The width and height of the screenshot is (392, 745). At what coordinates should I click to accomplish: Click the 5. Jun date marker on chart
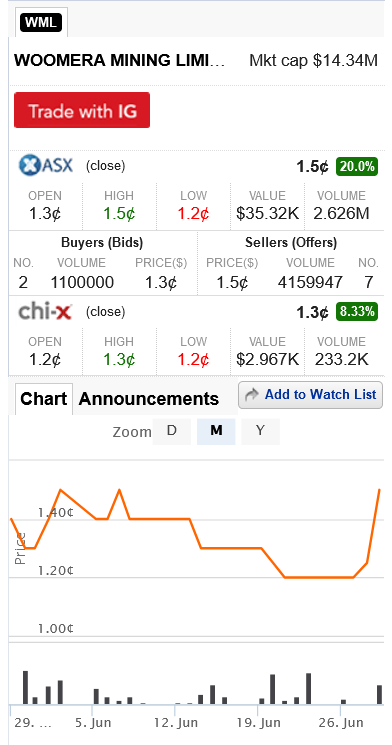click(93, 723)
